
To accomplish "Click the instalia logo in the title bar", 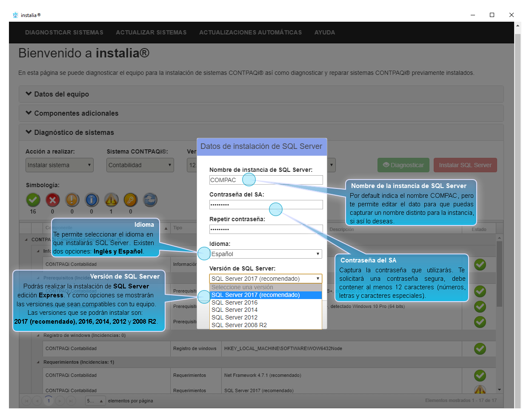I will [x=15, y=15].
